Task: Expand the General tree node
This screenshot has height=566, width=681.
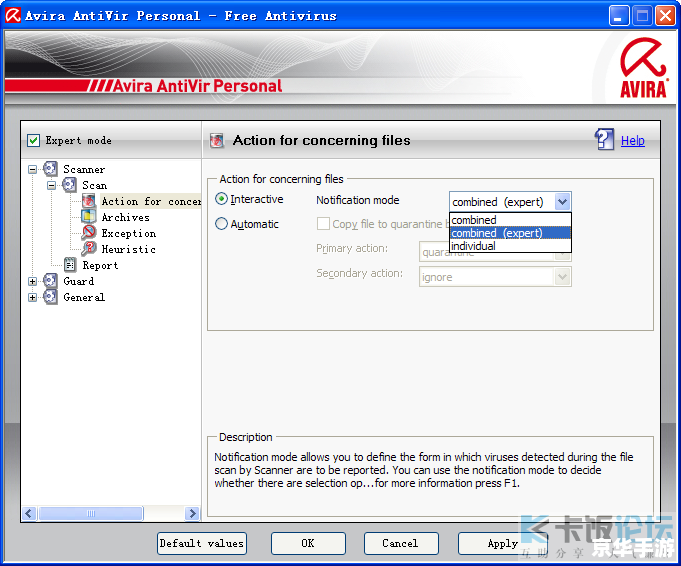Action: (32, 298)
